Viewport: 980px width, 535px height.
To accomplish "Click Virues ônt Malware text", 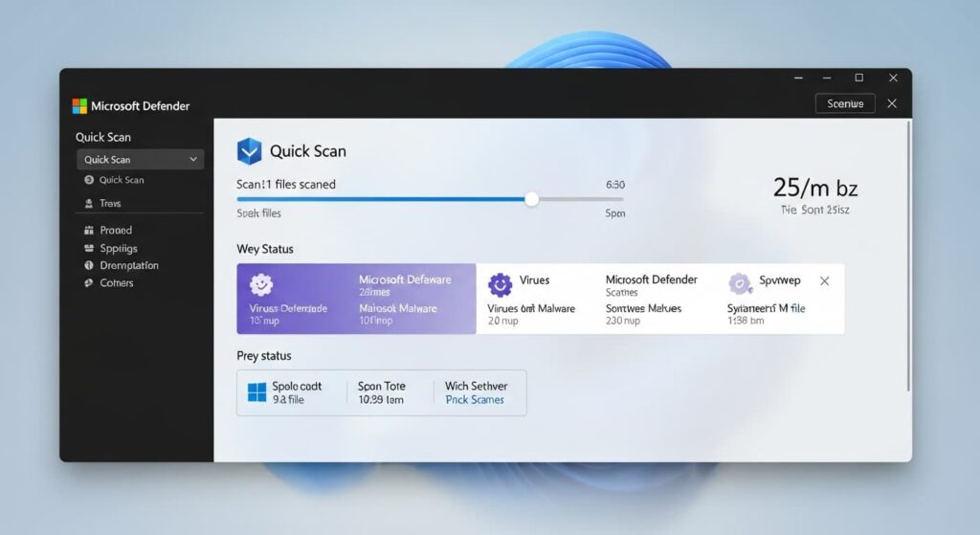I will (531, 308).
